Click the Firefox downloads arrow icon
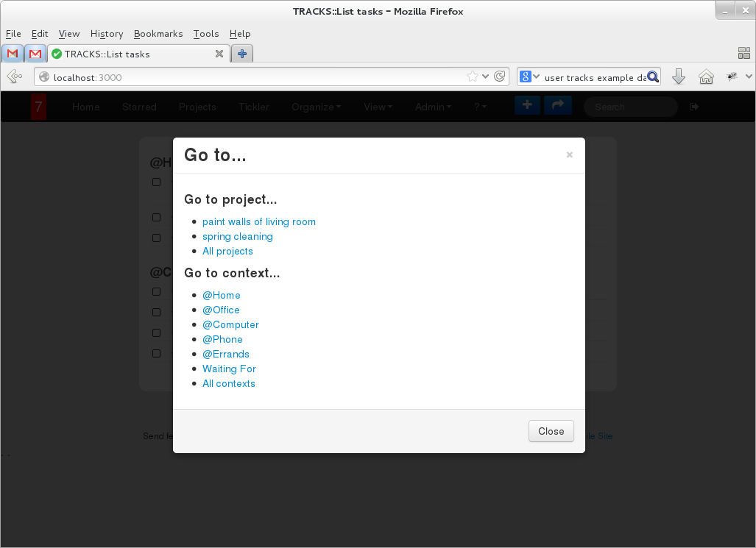Screen dimensions: 756x548 click(679, 76)
